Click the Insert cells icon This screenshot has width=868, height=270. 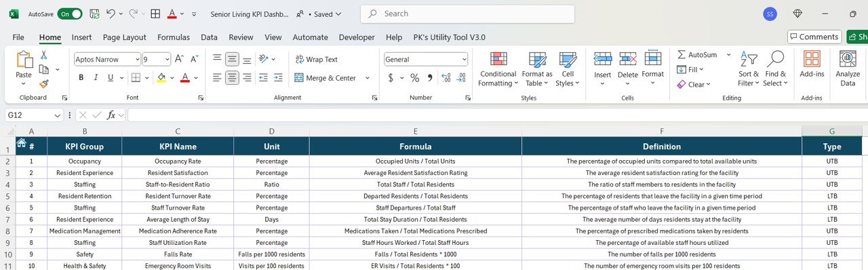pyautogui.click(x=603, y=59)
